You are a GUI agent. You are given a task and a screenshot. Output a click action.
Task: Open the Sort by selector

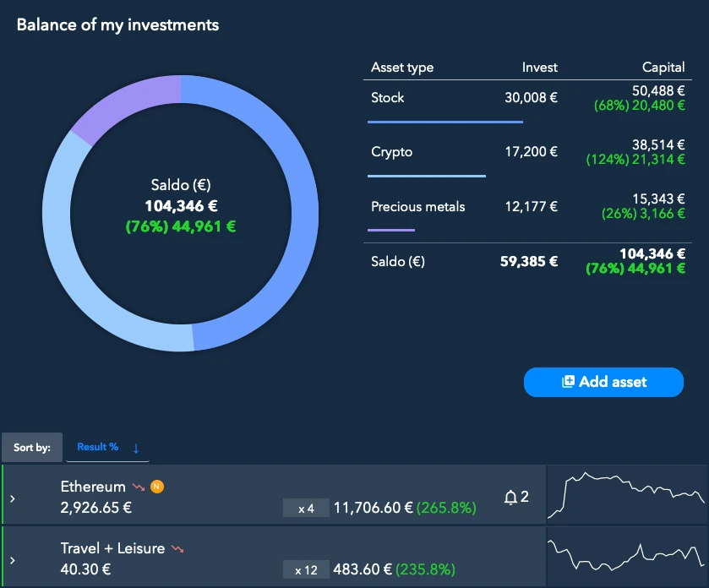32,447
